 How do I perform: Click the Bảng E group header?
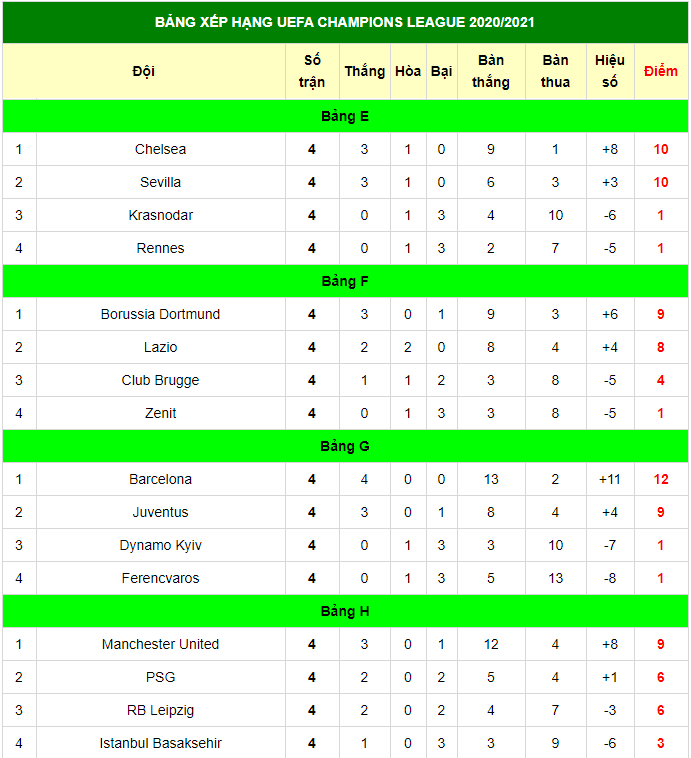click(x=345, y=116)
